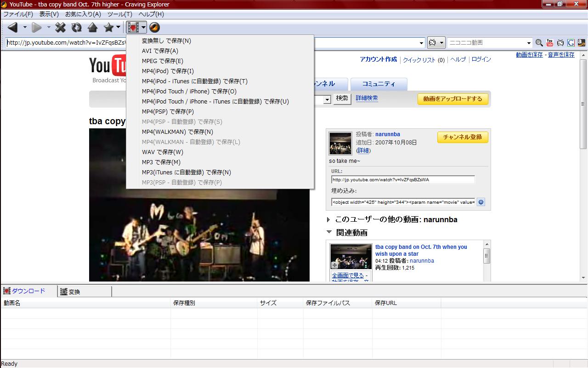
Task: Open the YouTube search category dropdown
Action: [x=327, y=99]
